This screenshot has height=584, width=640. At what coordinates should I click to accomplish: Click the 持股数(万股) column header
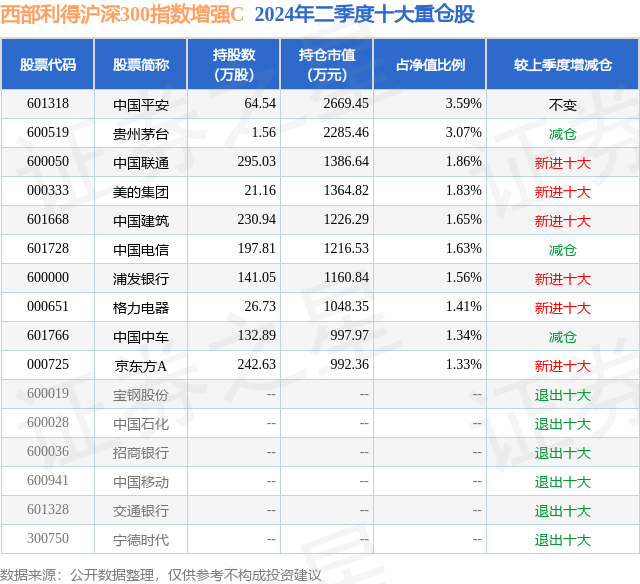(x=234, y=64)
